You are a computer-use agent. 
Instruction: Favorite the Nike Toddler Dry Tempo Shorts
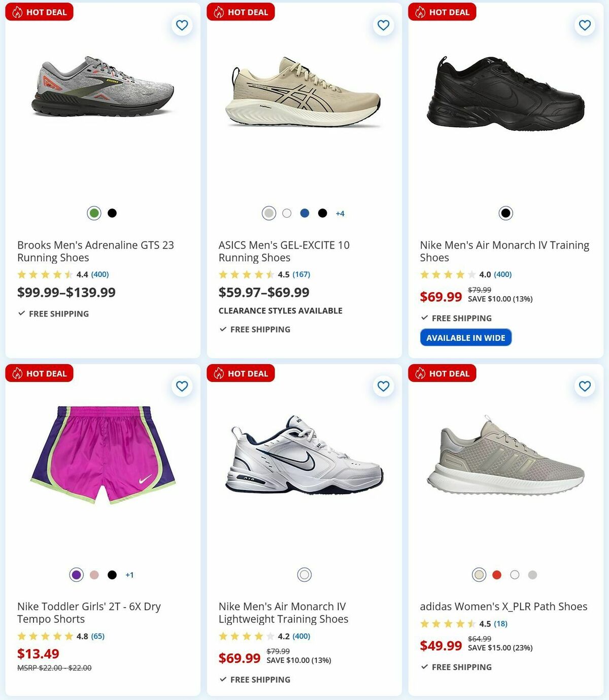tap(182, 386)
